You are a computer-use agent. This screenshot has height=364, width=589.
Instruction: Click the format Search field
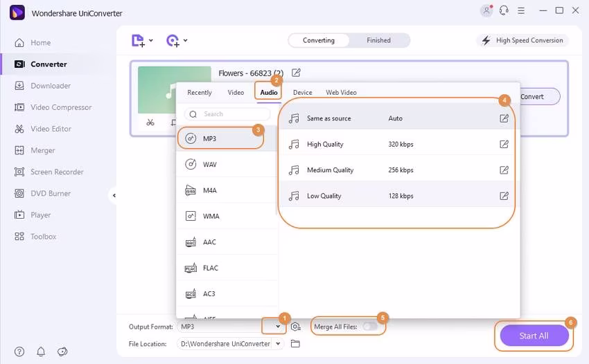[x=227, y=114]
